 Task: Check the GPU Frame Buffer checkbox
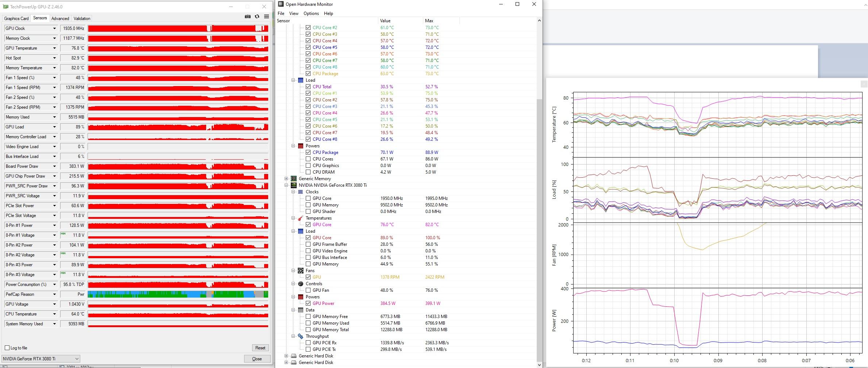308,244
